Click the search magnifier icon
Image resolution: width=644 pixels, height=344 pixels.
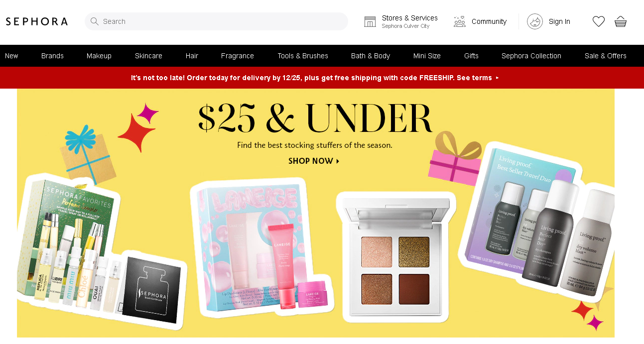point(94,21)
